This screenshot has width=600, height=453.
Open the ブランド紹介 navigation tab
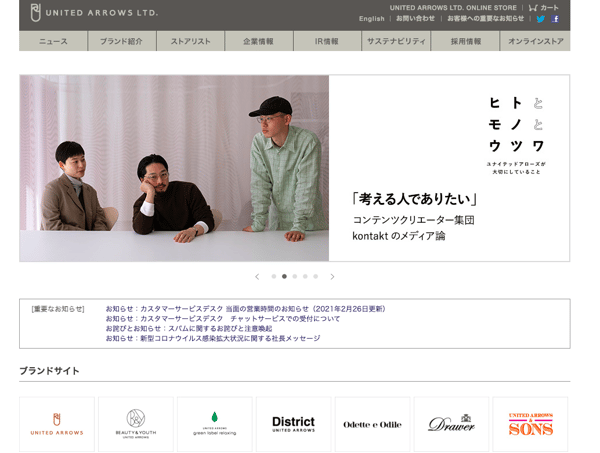122,41
